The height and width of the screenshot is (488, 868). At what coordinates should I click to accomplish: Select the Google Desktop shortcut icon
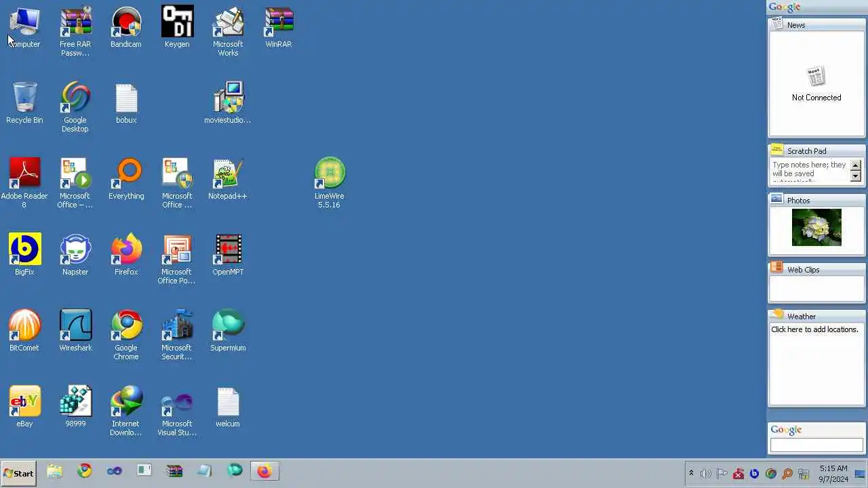[x=75, y=107]
